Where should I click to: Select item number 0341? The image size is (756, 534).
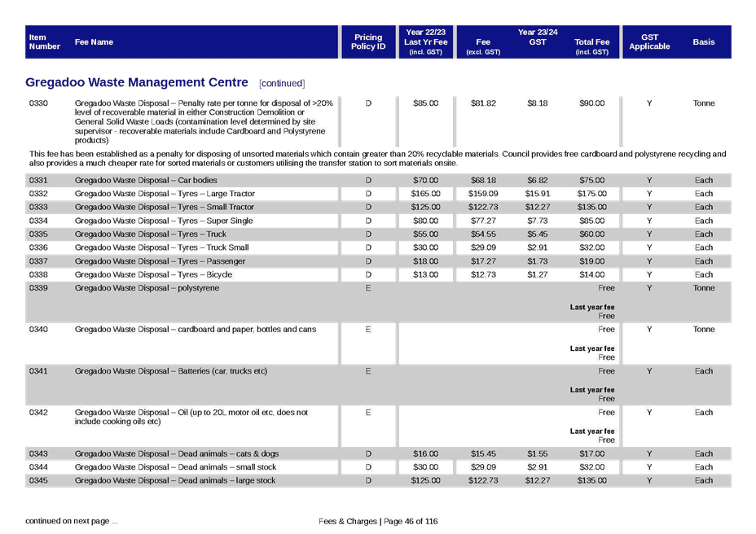[x=38, y=371]
